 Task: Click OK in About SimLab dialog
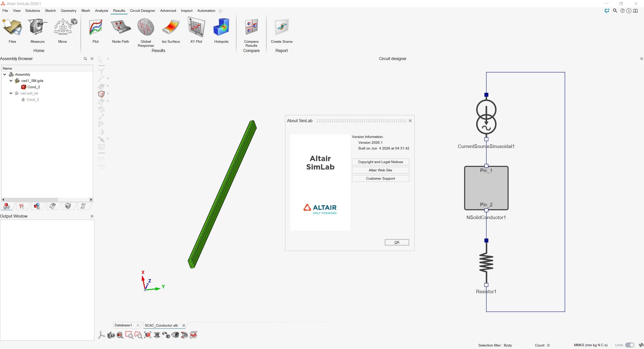point(397,242)
